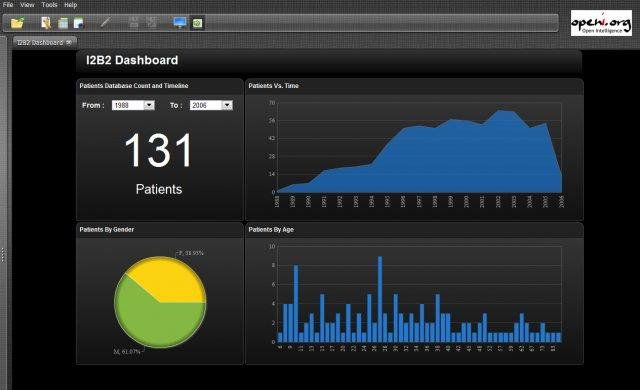Click the left sidebar collapse handle
The image size is (640, 390).
coord(3,255)
